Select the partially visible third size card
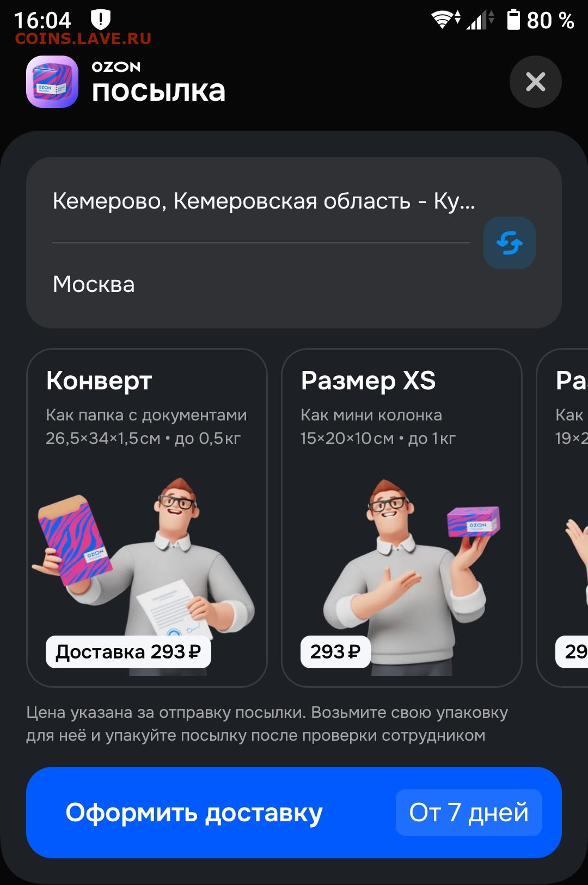 coord(562,518)
